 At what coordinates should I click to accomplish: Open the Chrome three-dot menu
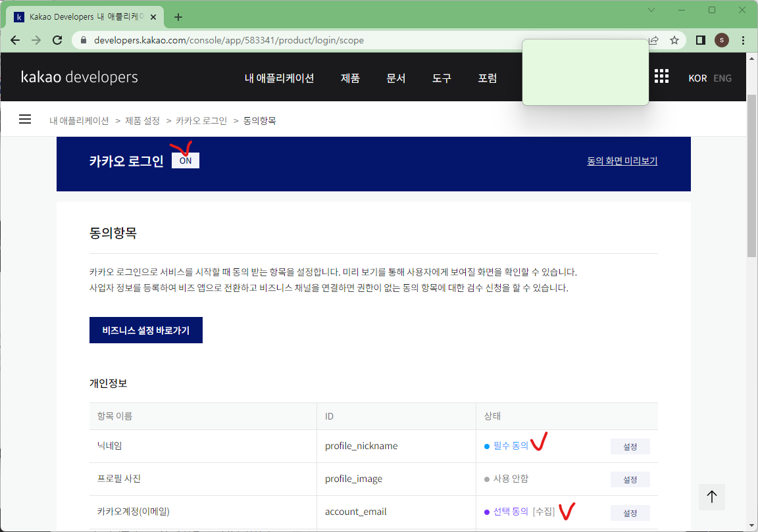tap(743, 40)
